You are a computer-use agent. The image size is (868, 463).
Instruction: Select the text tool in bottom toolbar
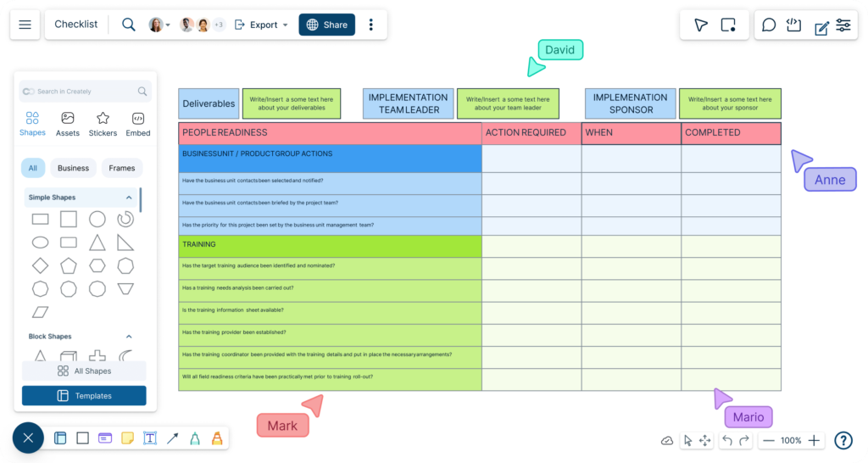click(150, 438)
